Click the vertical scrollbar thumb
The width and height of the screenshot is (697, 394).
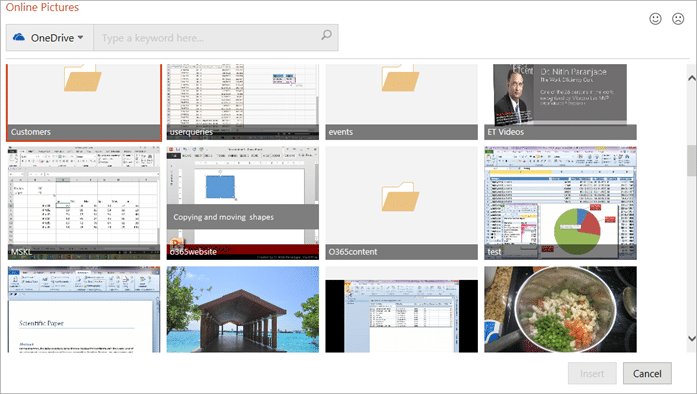pos(691,161)
